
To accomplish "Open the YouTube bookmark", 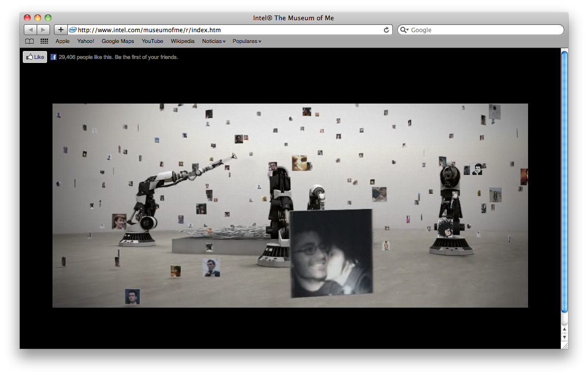I will 153,42.
